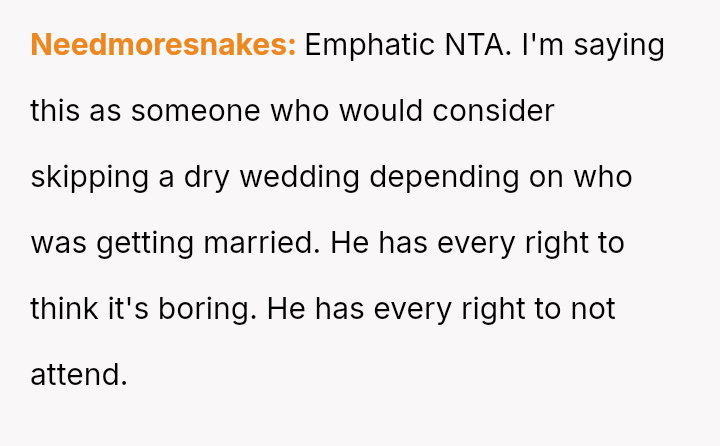Viewport: 720px width, 446px height.
Task: Click the word "dry" before wedding
Action: tap(206, 177)
